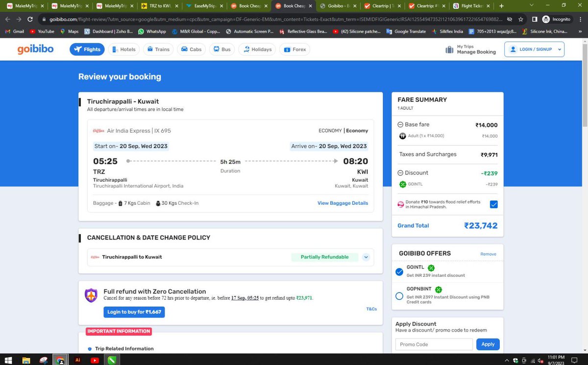
Task: Open the Trains section
Action: point(157,49)
